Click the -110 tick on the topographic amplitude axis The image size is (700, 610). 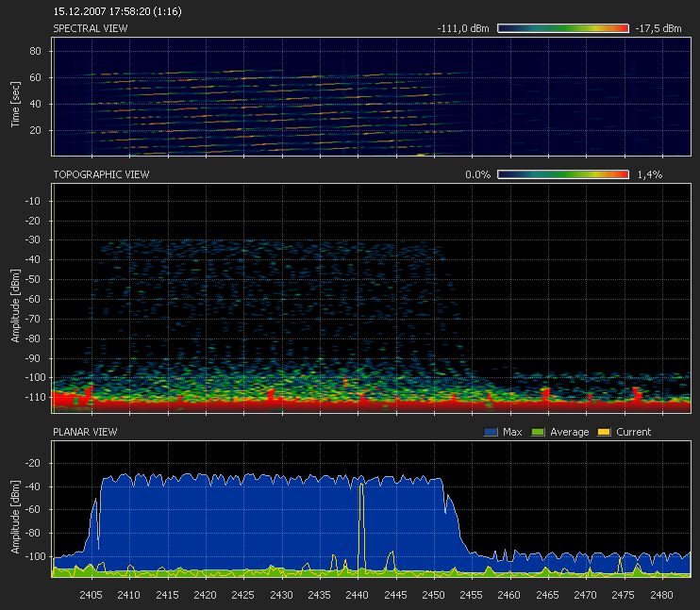click(35, 397)
